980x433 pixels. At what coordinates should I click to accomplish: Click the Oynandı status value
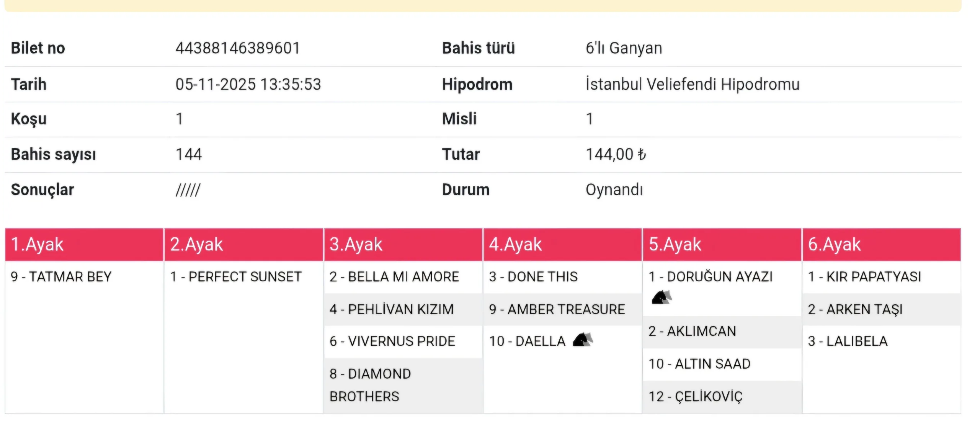click(614, 190)
